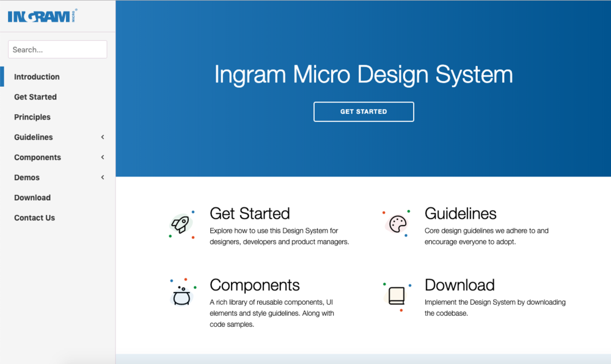Image resolution: width=611 pixels, height=364 pixels.
Task: Click the Ingram Micro logo
Action: (x=42, y=16)
